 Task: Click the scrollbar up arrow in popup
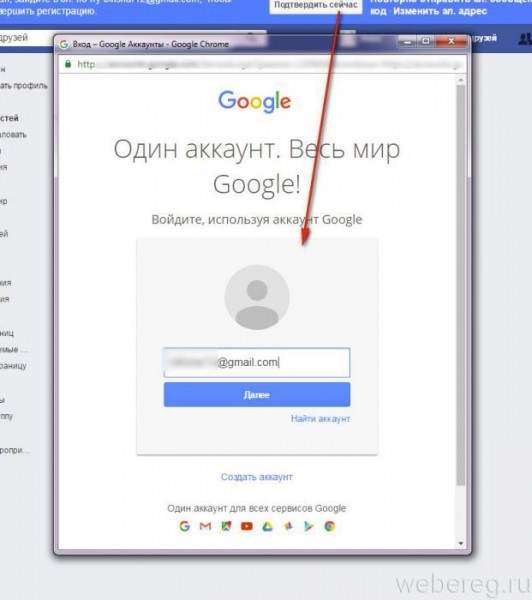pos(461,80)
